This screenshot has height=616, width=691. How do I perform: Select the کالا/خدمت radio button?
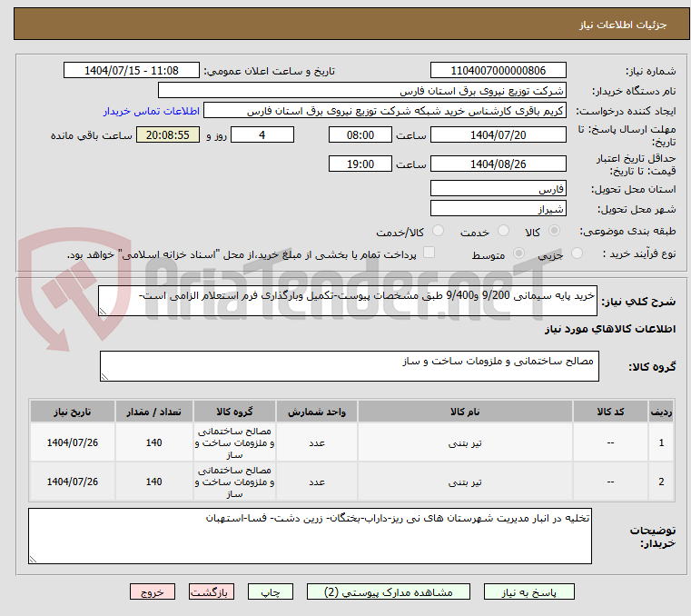click(438, 230)
